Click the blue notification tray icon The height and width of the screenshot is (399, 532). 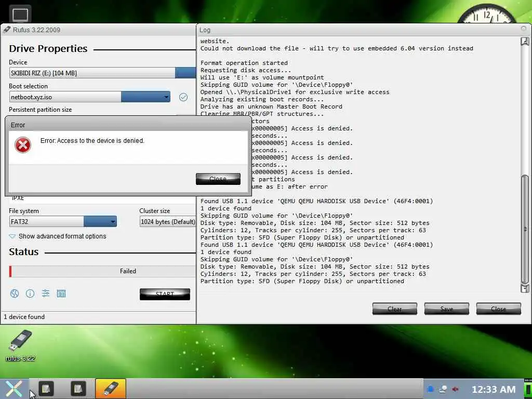[430, 389]
